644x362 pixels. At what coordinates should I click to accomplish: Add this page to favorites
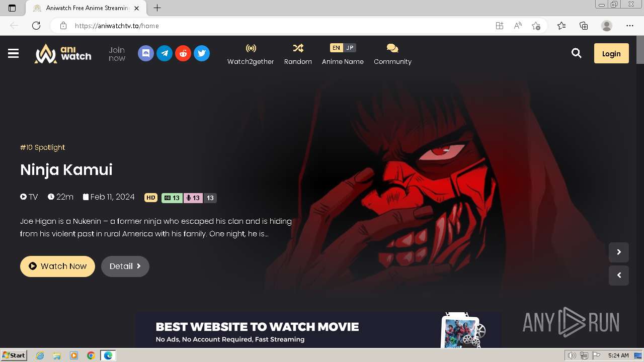pos(536,26)
